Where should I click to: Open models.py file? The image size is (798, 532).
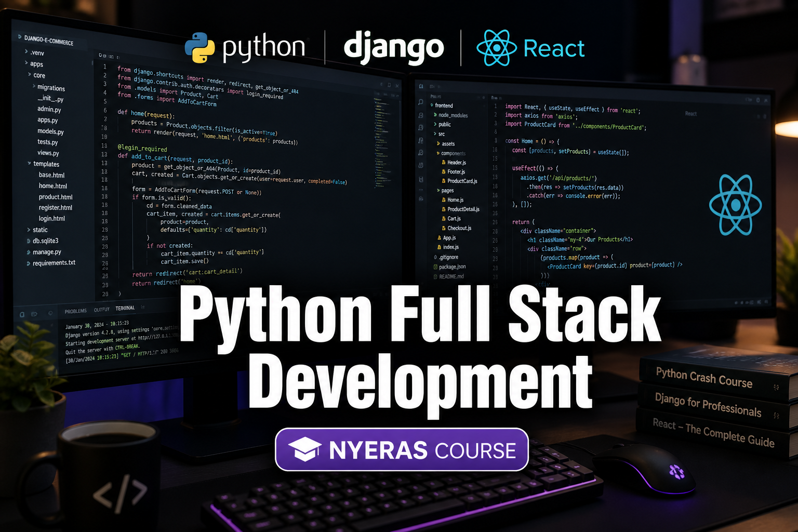[50, 131]
